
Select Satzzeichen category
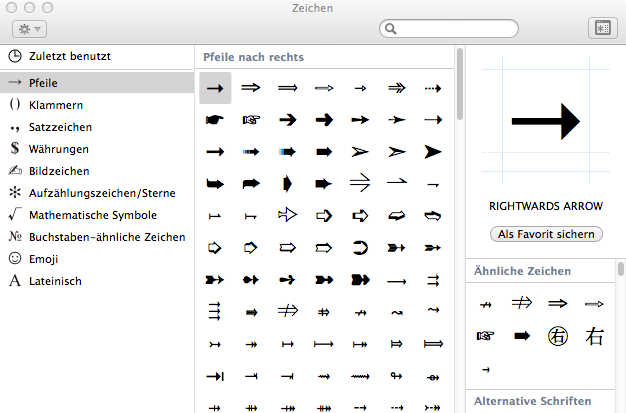click(x=97, y=127)
